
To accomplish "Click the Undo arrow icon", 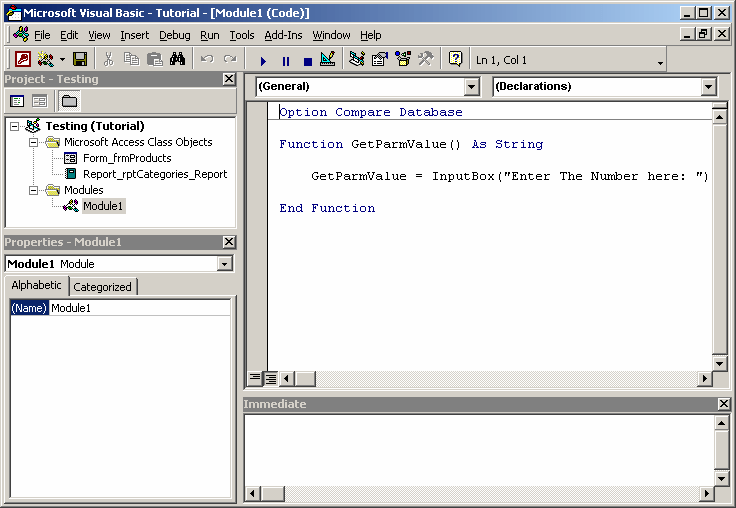I will pos(207,60).
